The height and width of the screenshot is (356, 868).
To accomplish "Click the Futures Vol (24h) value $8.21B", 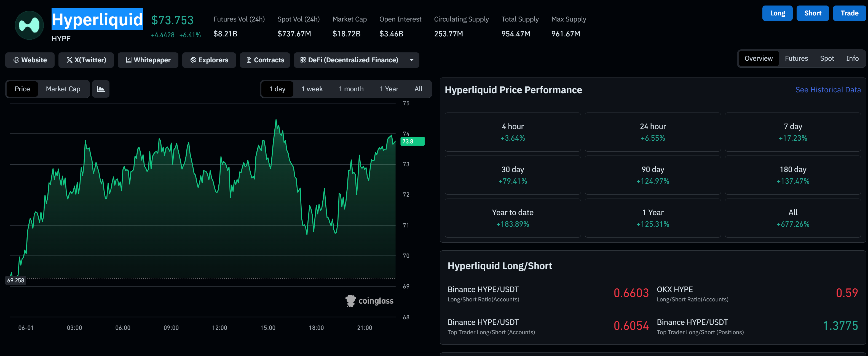I will [225, 34].
